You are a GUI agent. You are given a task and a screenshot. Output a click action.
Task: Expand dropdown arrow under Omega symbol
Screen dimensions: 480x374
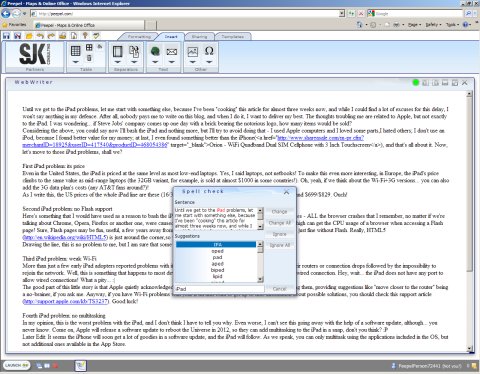pos(209,62)
